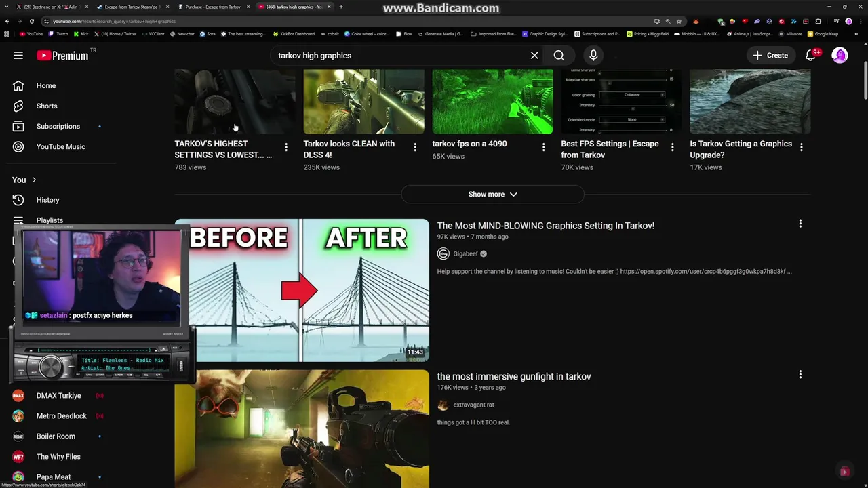
Task: Open options for Tarkov looks CLEAN short
Action: 415,147
